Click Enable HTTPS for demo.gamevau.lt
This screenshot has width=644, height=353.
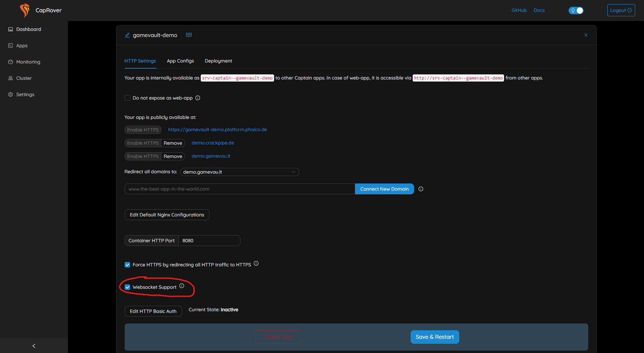[143, 156]
